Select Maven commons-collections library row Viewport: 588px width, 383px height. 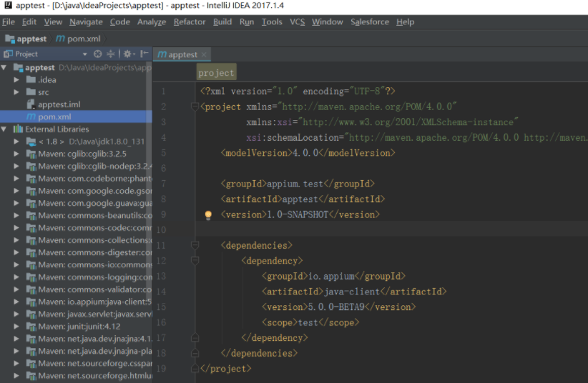[x=76, y=240]
